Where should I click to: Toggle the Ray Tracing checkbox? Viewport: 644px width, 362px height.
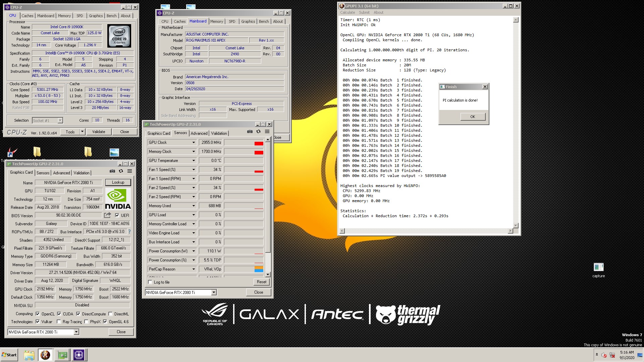tap(59, 322)
